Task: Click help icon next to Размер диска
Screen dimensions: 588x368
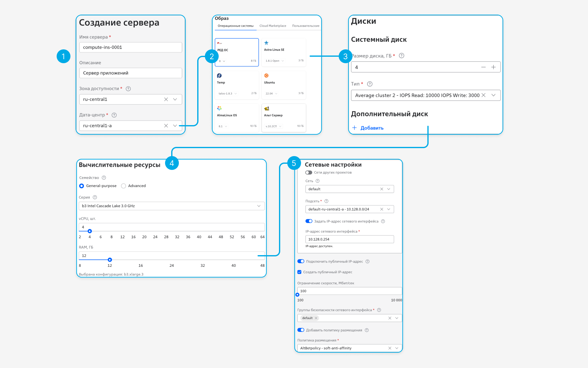Action: pyautogui.click(x=401, y=56)
